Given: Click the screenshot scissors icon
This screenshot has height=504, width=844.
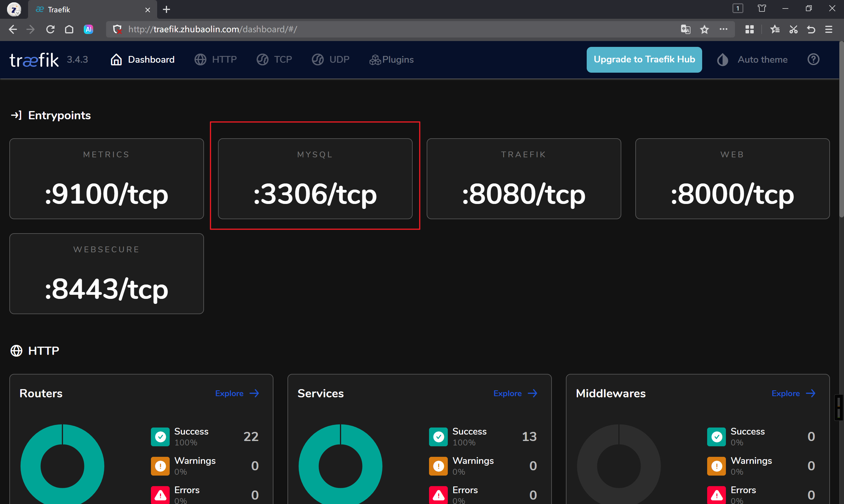Looking at the screenshot, I should pyautogui.click(x=793, y=30).
